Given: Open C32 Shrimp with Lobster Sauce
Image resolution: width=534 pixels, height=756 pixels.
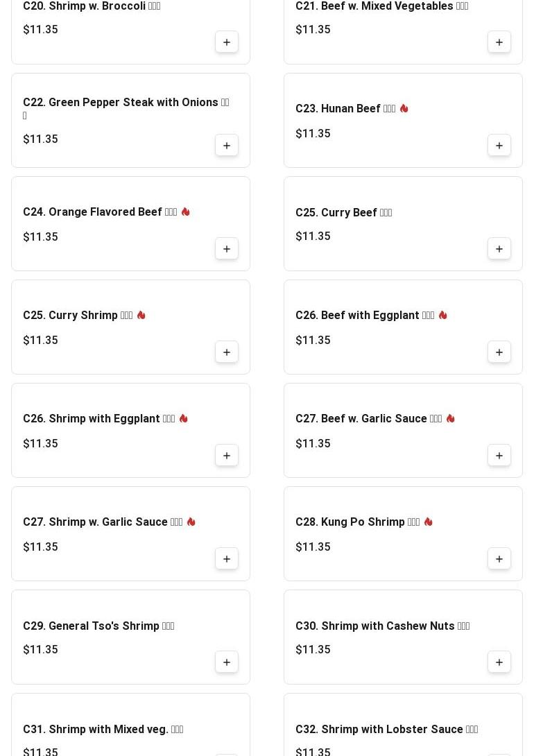Looking at the screenshot, I should (386, 730).
